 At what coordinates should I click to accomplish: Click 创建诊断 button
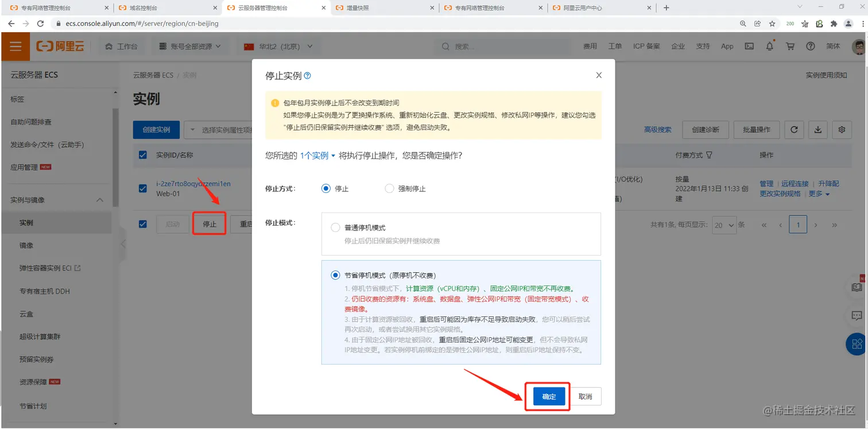pyautogui.click(x=706, y=130)
